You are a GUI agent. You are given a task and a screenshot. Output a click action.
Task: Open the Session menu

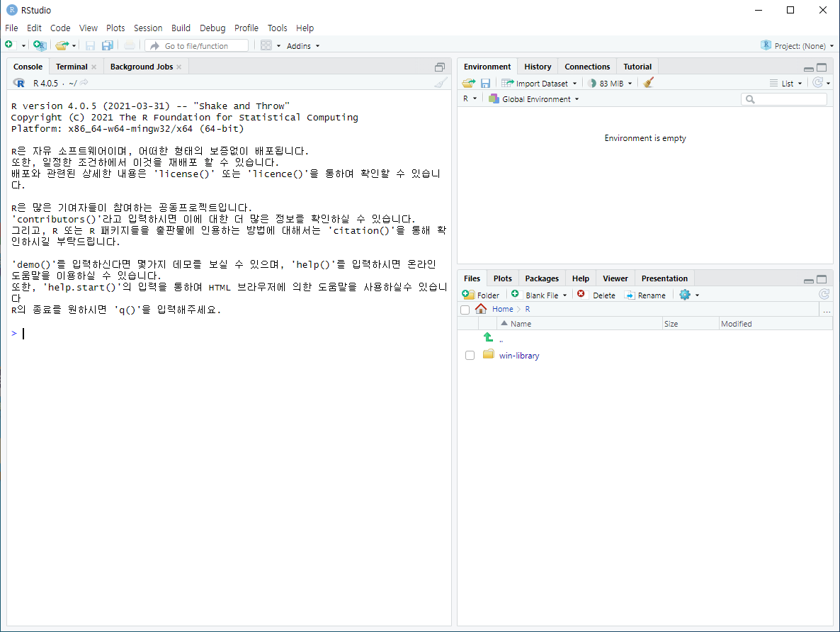tap(148, 28)
